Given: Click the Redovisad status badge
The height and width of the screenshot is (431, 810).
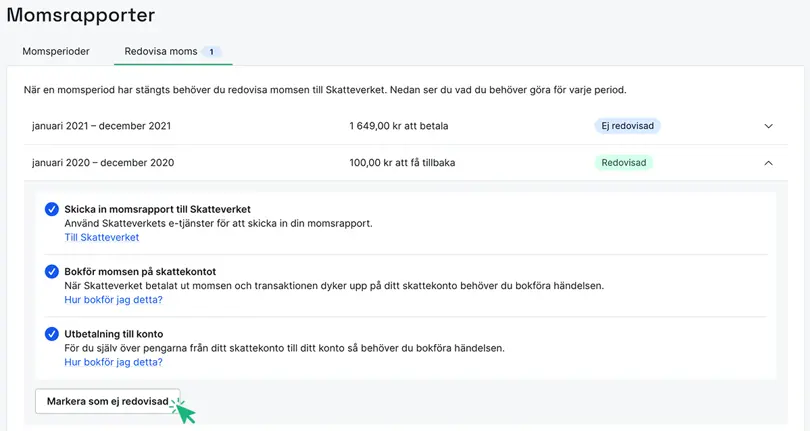Looking at the screenshot, I should coord(624,162).
